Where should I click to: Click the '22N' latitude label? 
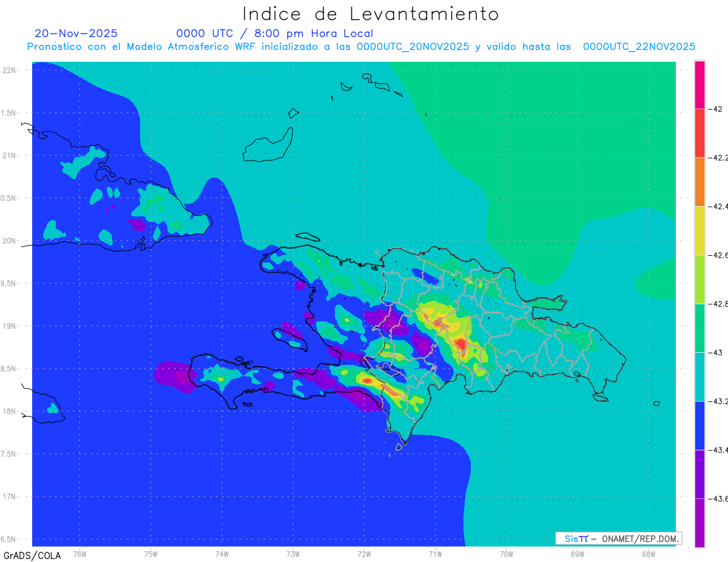coord(10,70)
